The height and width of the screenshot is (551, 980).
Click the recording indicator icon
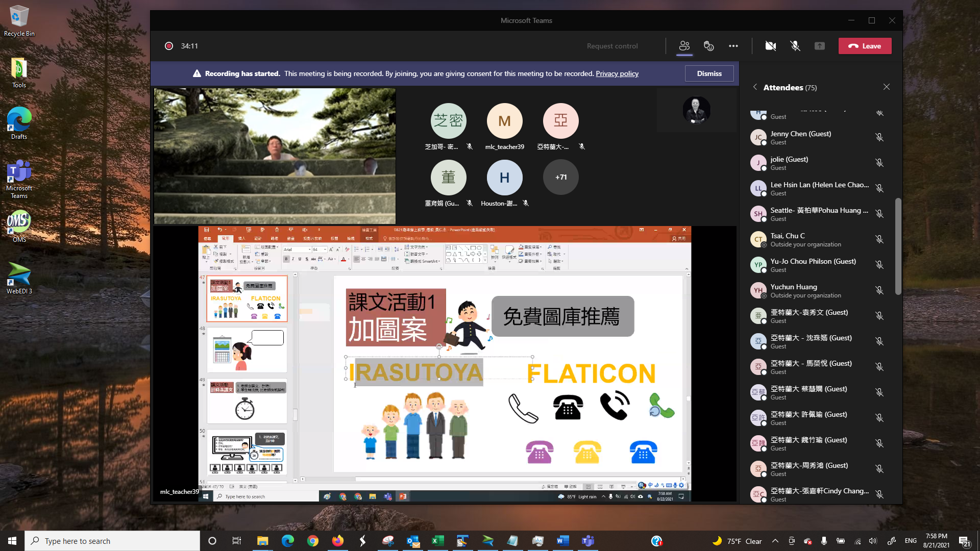click(169, 46)
